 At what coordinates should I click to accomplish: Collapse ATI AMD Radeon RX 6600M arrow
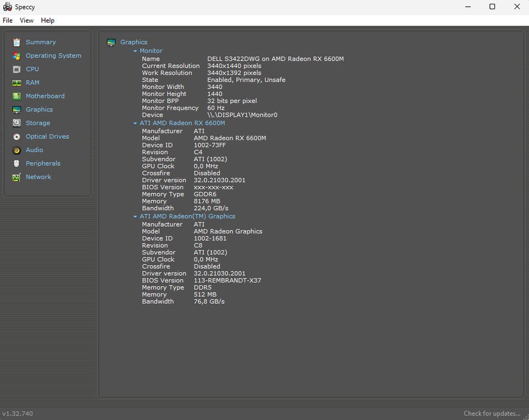pyautogui.click(x=135, y=123)
